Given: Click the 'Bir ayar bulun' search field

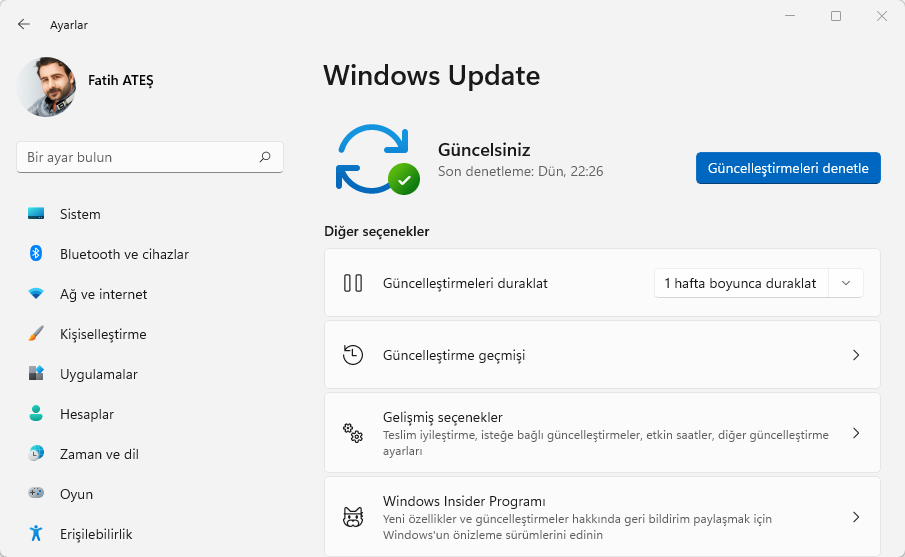Looking at the screenshot, I should pos(150,157).
